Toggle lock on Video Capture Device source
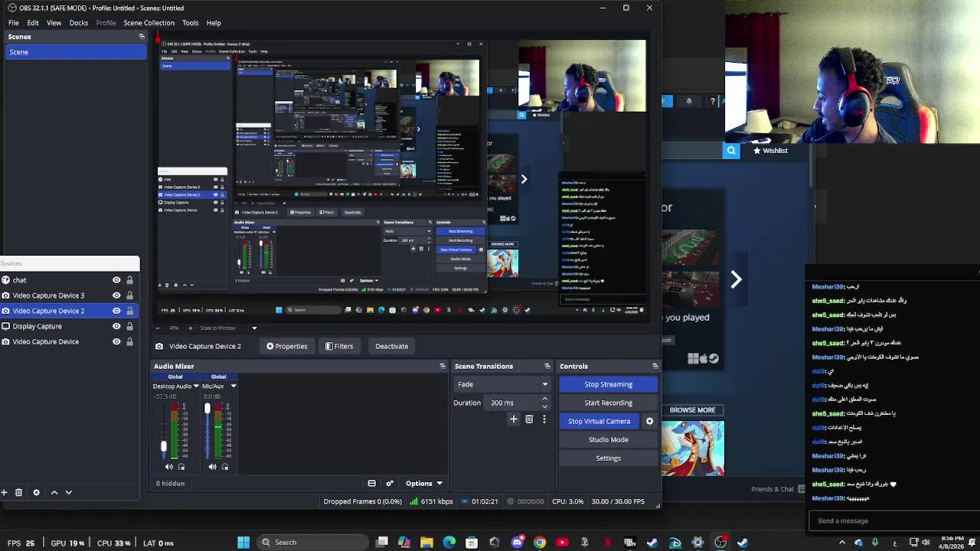 pos(129,341)
